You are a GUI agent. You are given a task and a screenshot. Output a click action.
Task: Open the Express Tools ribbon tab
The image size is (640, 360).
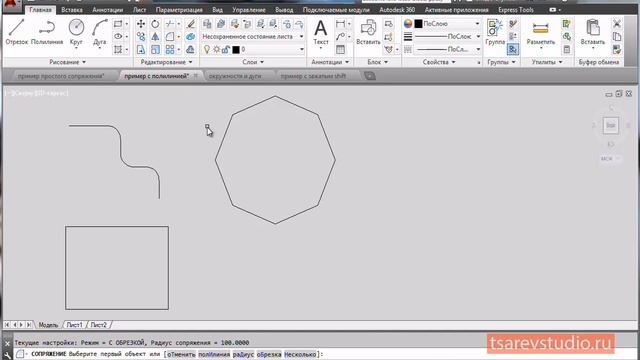[x=516, y=9]
